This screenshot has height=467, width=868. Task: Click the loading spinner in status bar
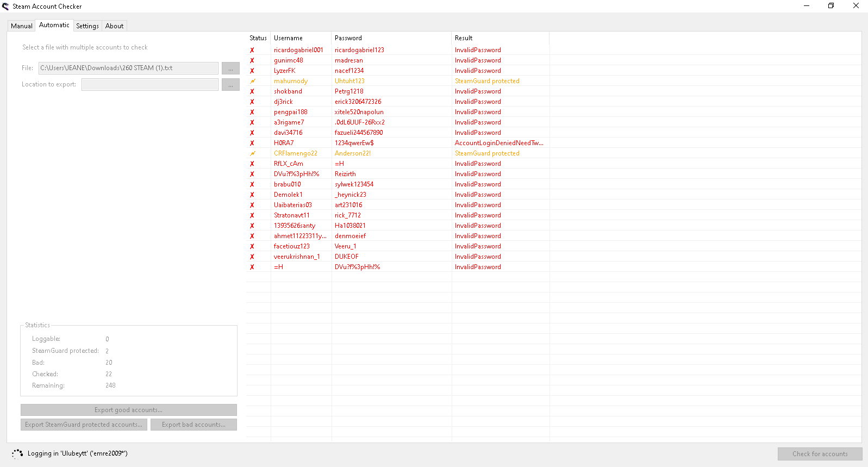click(17, 453)
